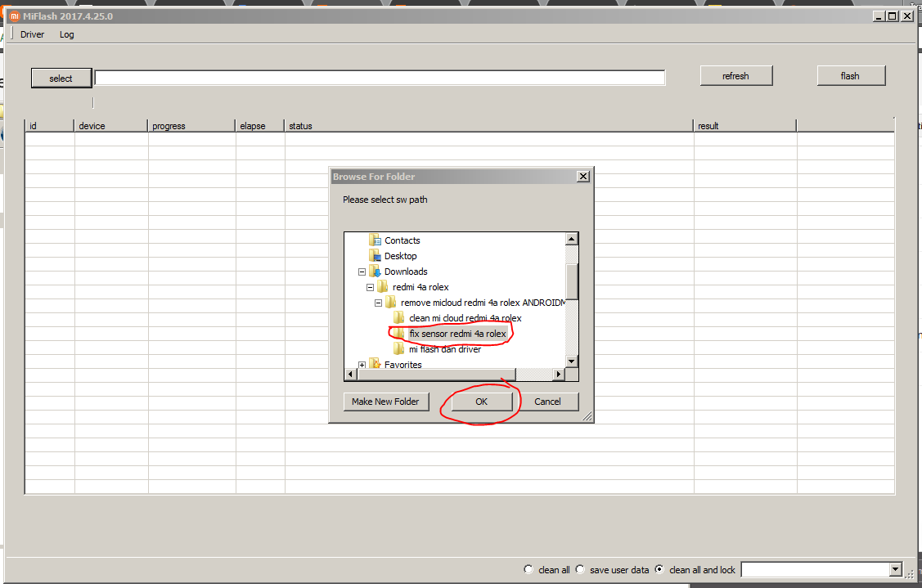Viewport: 922px width, 588px height.
Task: Click folder tree scroll down arrow
Action: (x=572, y=361)
